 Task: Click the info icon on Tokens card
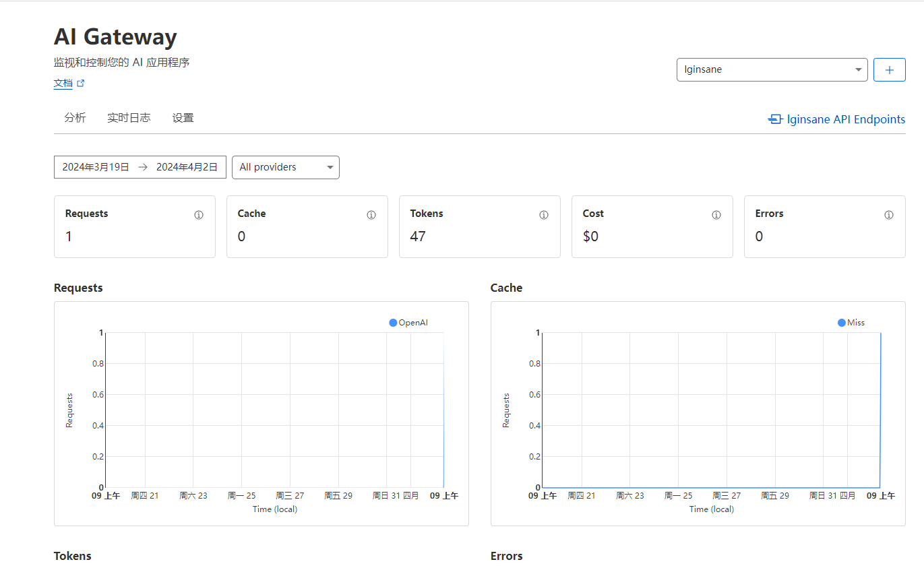pos(544,215)
